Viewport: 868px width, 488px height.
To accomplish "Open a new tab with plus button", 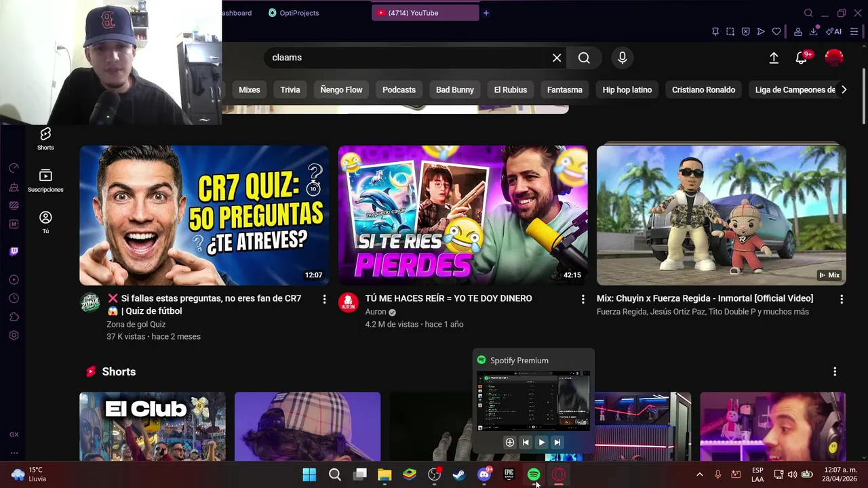I will pos(486,13).
